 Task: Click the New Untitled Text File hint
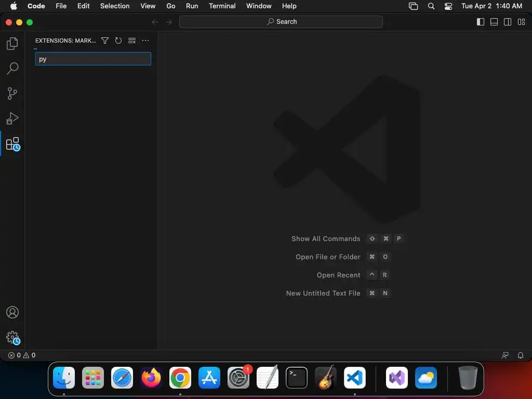323,293
